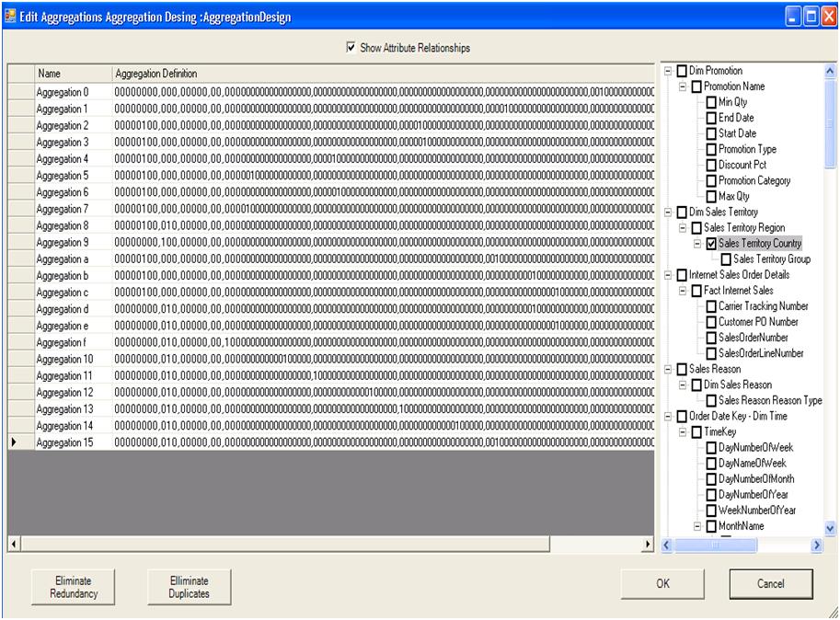Uncheck Show Attribute Relationships checkbox
This screenshot has width=840, height=620.
tap(351, 48)
